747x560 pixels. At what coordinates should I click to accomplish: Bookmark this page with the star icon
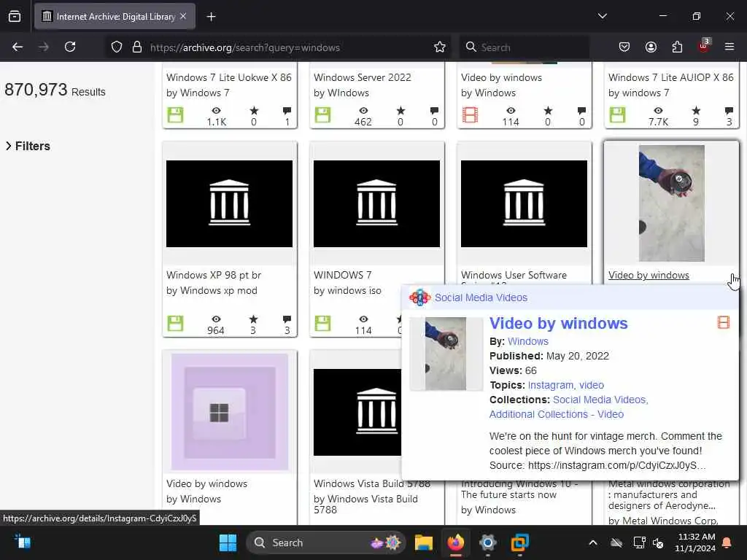(x=439, y=47)
